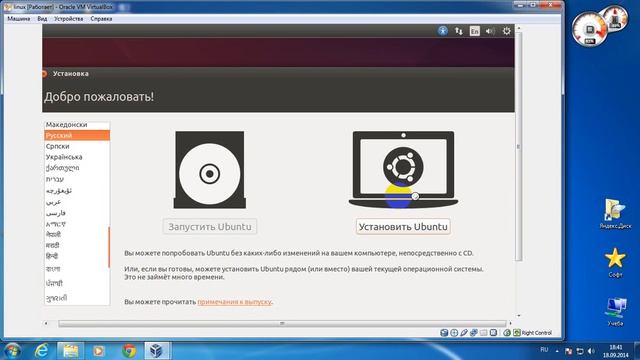Viewport: 640px width, 360px height.
Task: Click the VirtualBox hard disk activity icon
Action: tap(444, 333)
